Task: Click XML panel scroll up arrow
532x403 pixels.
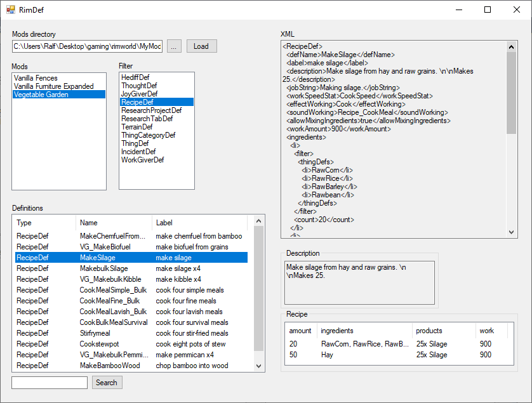Action: (511, 47)
